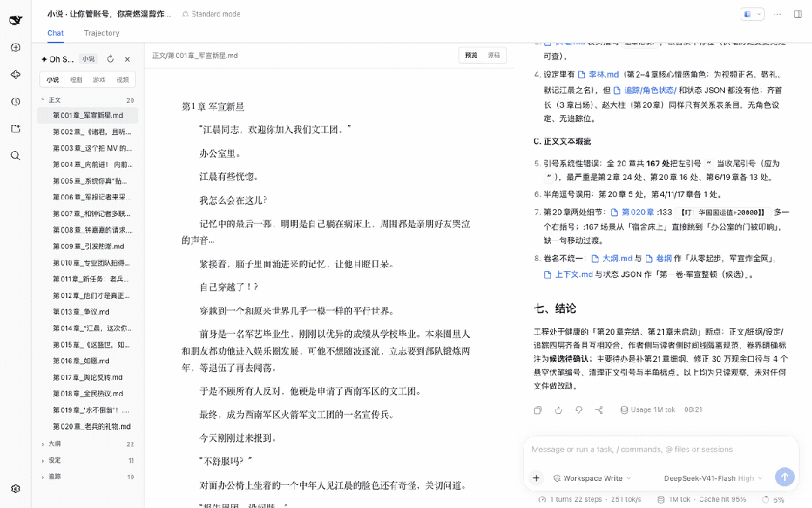Switch to 源码 source mode
The image size is (812, 508).
[494, 55]
